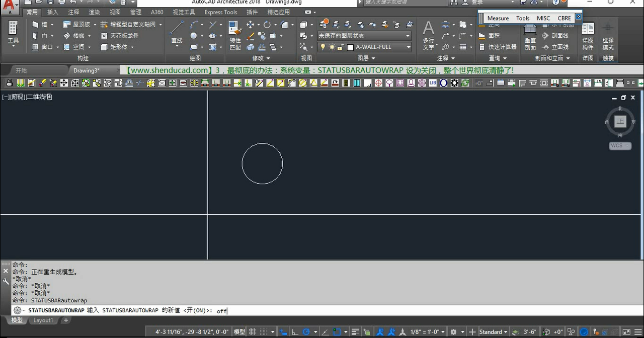Open the 插入 ribbon tab
This screenshot has height=338, width=644.
click(52, 12)
